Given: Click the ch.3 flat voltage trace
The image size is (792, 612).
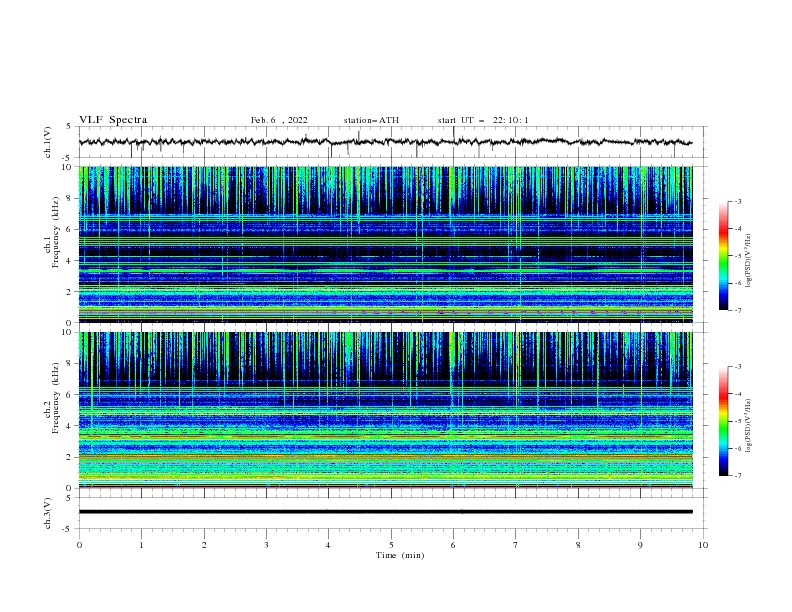Looking at the screenshot, I should pos(385,512).
